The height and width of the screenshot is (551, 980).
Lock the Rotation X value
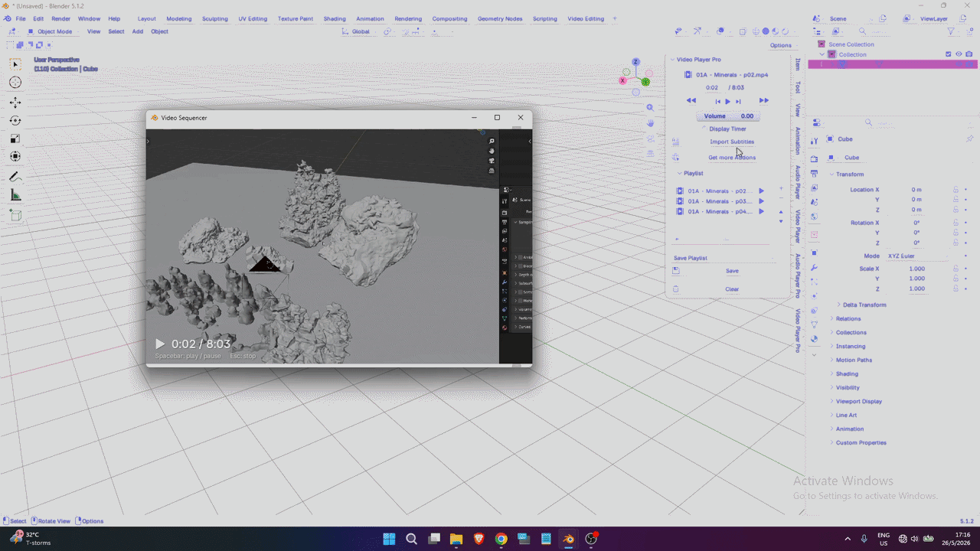[955, 223]
